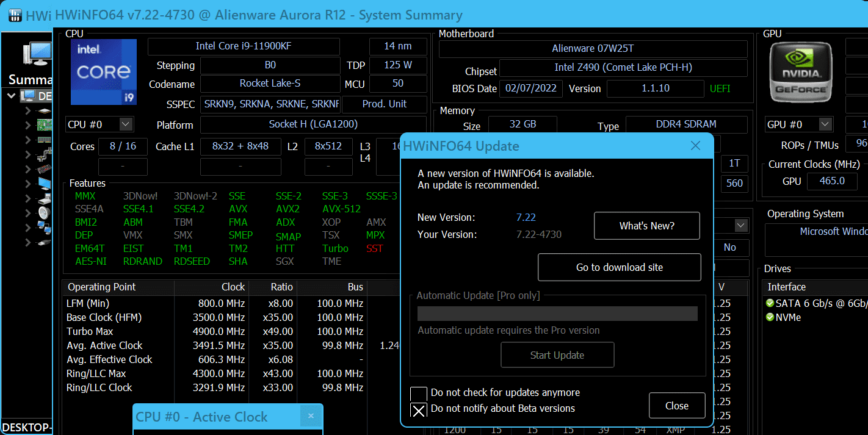Expand the Network tree node
This screenshot has width=868, height=435.
[x=27, y=228]
